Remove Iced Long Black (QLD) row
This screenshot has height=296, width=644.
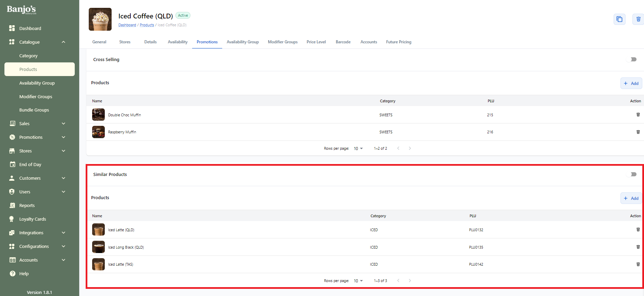(x=638, y=247)
